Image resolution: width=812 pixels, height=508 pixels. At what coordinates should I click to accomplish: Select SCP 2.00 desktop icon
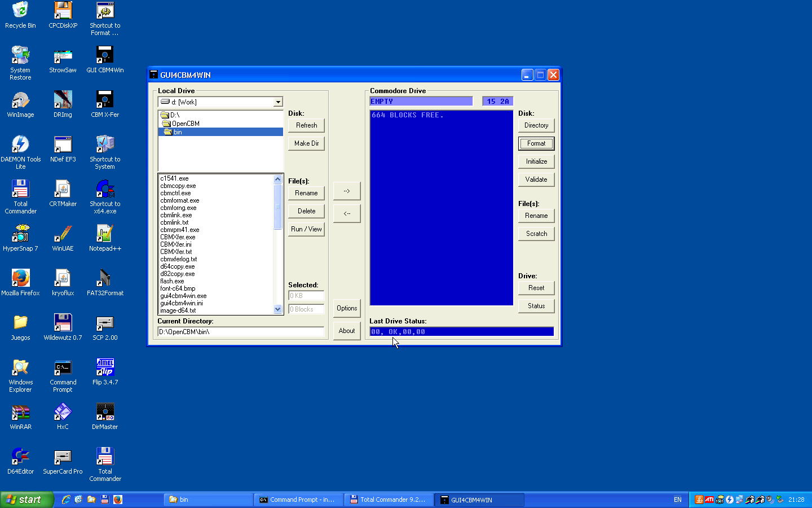pos(105,327)
